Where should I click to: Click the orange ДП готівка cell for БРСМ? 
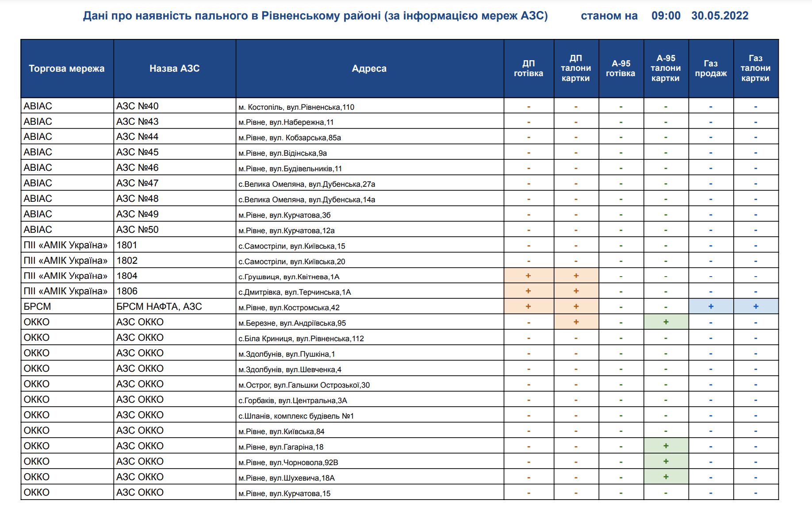coord(528,306)
